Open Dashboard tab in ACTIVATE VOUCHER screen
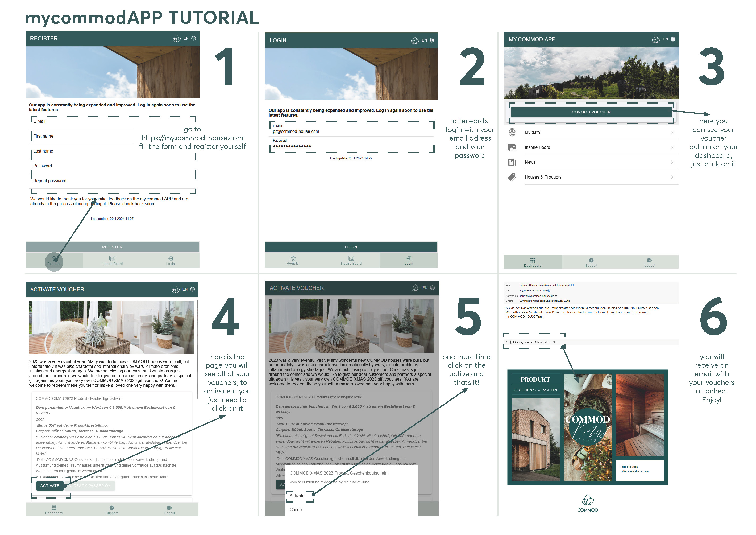Image resolution: width=756 pixels, height=535 pixels. (x=54, y=510)
